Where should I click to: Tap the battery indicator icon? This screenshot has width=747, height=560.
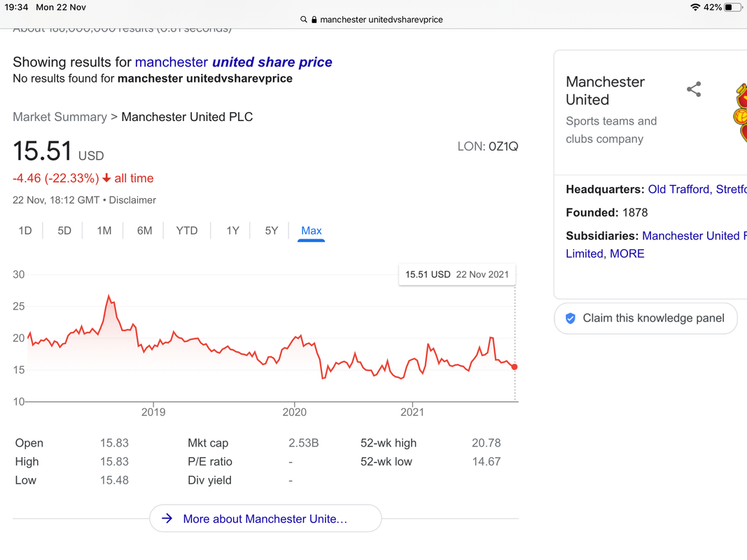[x=733, y=7]
